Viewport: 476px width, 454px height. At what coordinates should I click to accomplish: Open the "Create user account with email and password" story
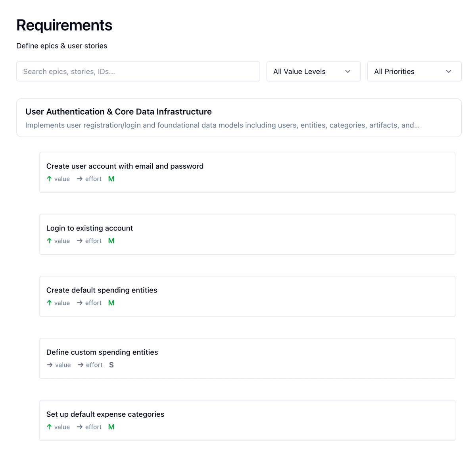(248, 172)
